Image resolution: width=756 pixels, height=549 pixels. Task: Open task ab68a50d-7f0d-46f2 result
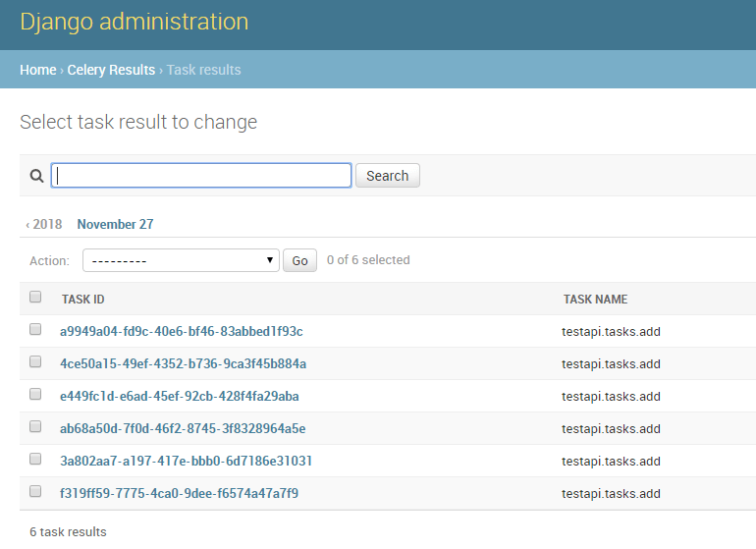[x=183, y=428]
